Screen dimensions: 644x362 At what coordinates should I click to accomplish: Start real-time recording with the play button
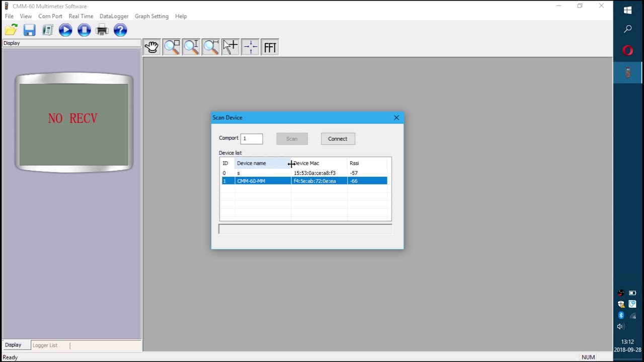coord(65,30)
